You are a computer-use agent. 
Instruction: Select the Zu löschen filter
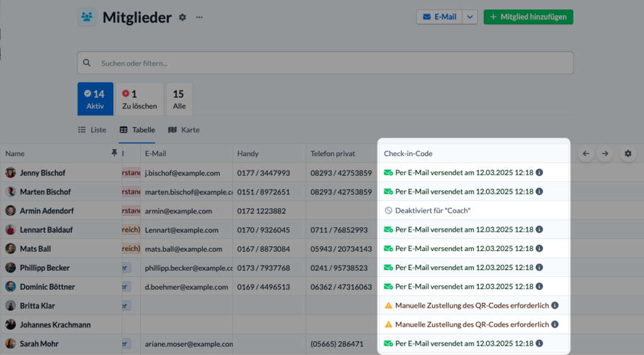coord(139,99)
